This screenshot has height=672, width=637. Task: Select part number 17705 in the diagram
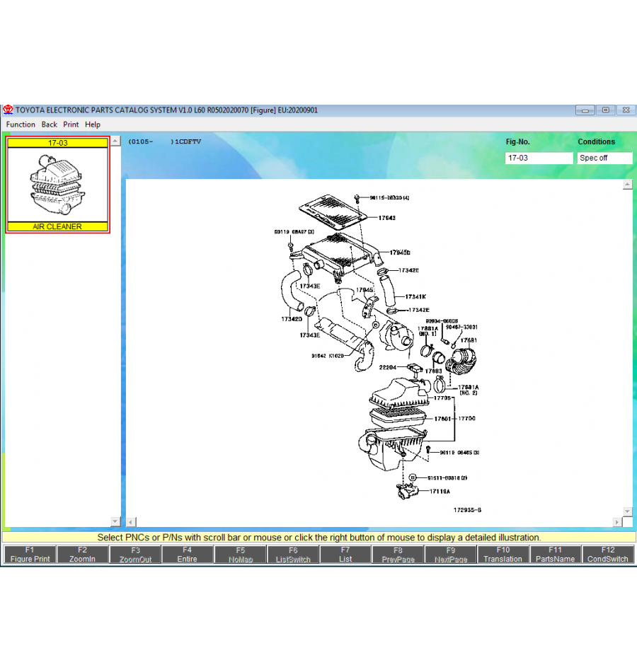(442, 398)
